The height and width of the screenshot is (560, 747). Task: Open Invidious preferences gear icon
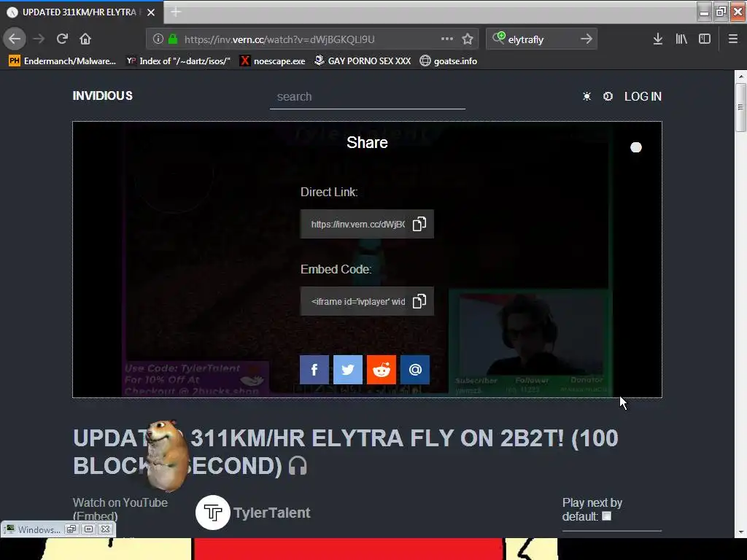coord(608,97)
